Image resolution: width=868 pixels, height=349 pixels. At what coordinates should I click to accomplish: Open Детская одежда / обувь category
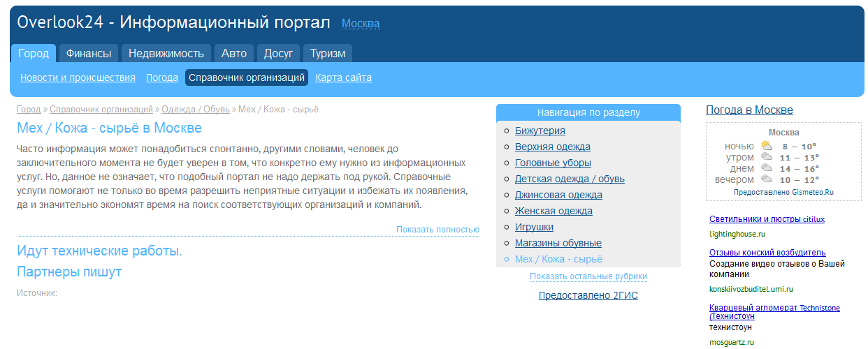570,179
